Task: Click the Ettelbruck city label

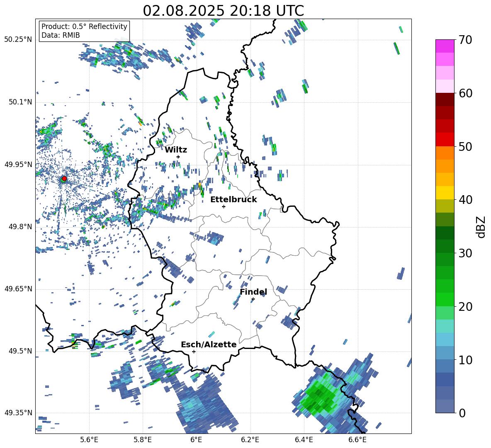Action: pyautogui.click(x=233, y=200)
